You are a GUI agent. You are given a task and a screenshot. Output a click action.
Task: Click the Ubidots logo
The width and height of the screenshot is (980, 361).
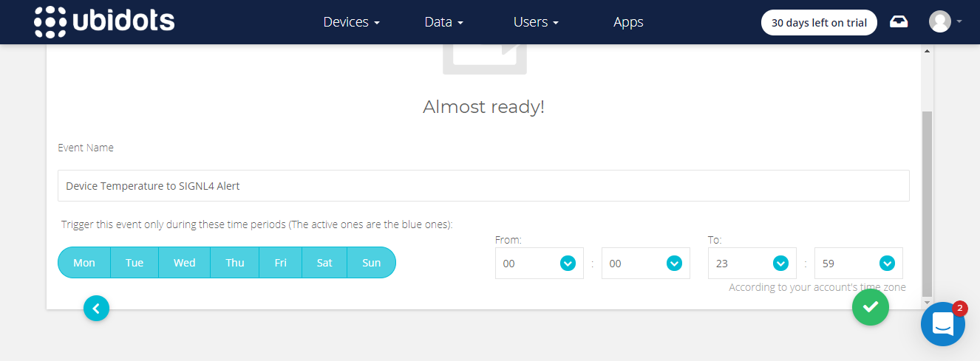[104, 21]
